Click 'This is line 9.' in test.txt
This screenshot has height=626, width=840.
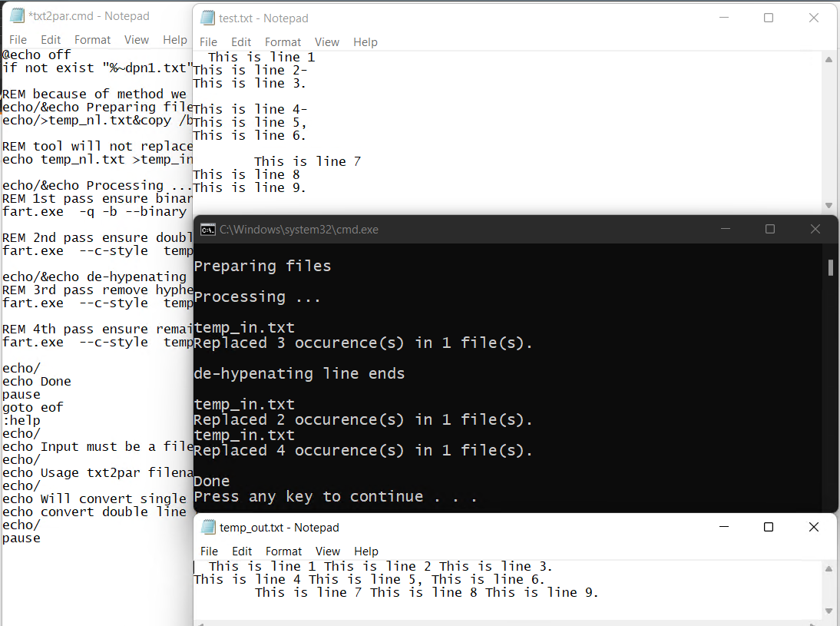(x=250, y=187)
